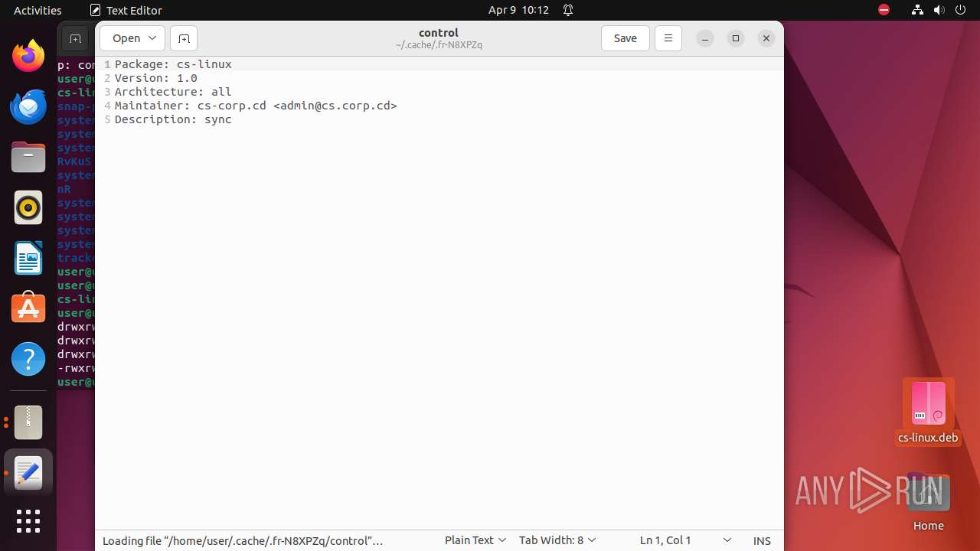The image size is (980, 551).
Task: Click the new tab icon in terminal window
Action: pyautogui.click(x=75, y=38)
